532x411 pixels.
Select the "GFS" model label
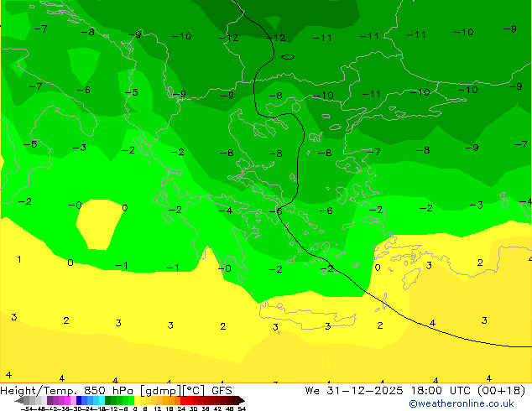222,391
